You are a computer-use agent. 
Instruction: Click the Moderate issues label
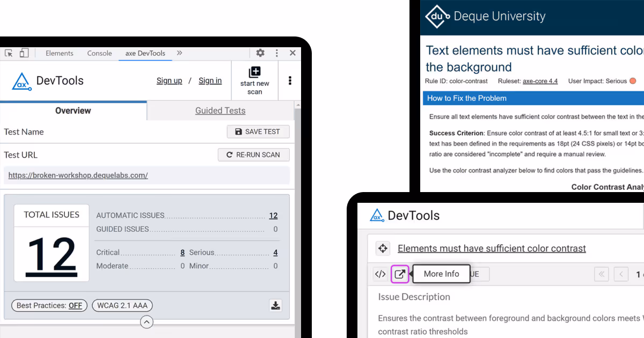click(x=112, y=266)
